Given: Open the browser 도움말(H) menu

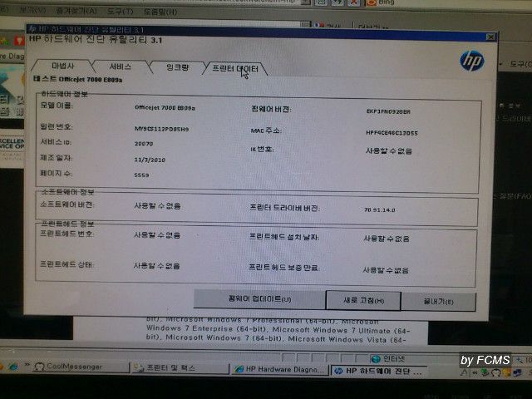Looking at the screenshot, I should [160, 12].
